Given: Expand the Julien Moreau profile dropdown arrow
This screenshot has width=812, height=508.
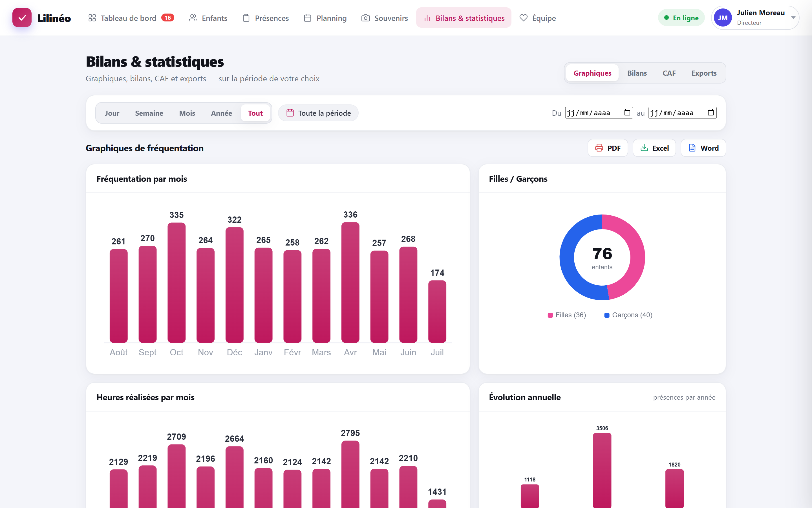Looking at the screenshot, I should (793, 18).
